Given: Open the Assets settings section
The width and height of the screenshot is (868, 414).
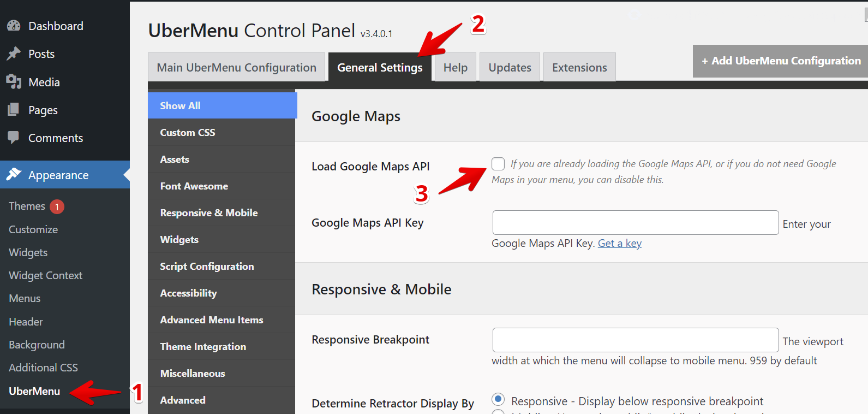Looking at the screenshot, I should coord(222,159).
